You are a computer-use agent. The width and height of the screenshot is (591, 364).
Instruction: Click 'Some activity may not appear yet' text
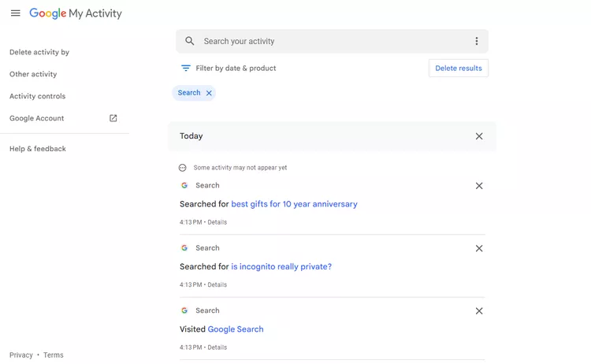coord(240,168)
